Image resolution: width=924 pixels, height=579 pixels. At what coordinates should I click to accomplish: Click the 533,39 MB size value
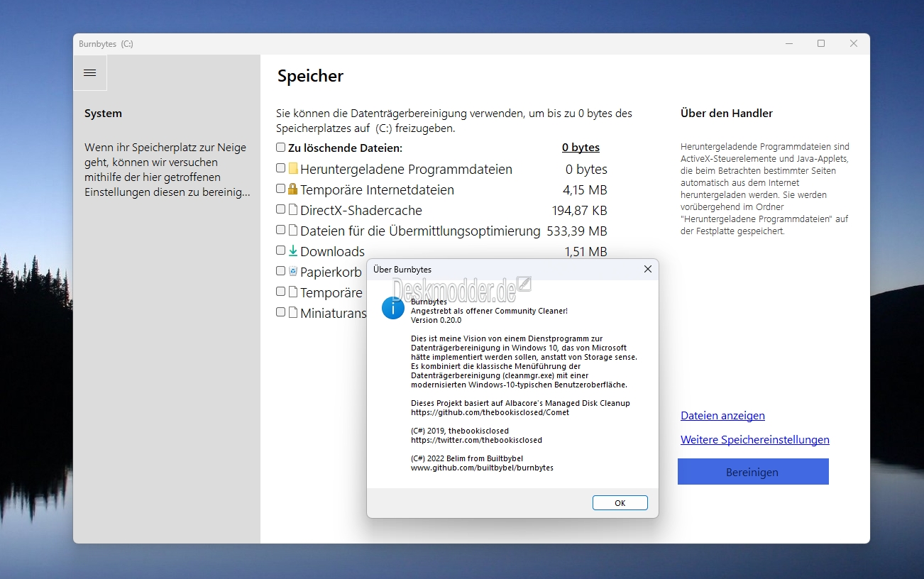(577, 231)
